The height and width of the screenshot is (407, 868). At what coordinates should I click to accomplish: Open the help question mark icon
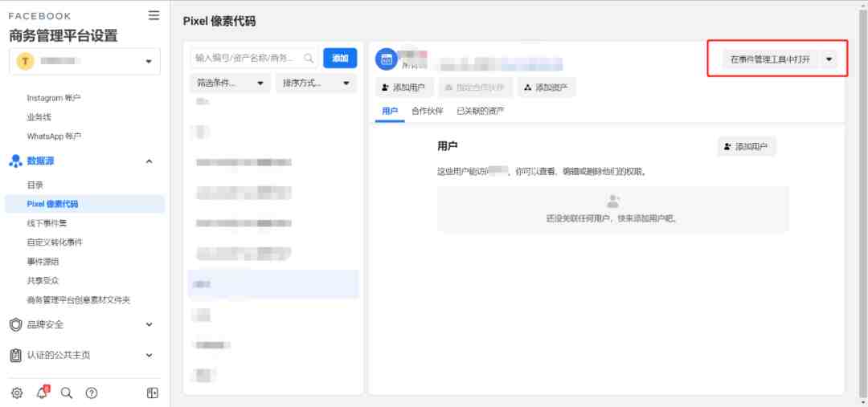click(x=92, y=393)
